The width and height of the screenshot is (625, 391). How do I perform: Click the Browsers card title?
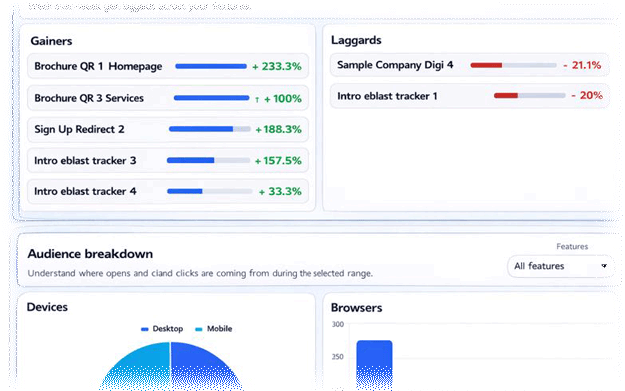[x=356, y=308]
